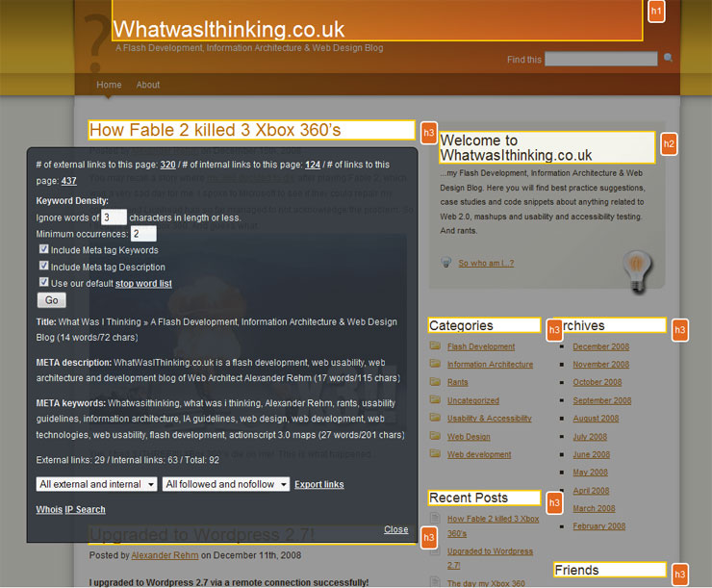Click internal links count 124

coord(313,165)
